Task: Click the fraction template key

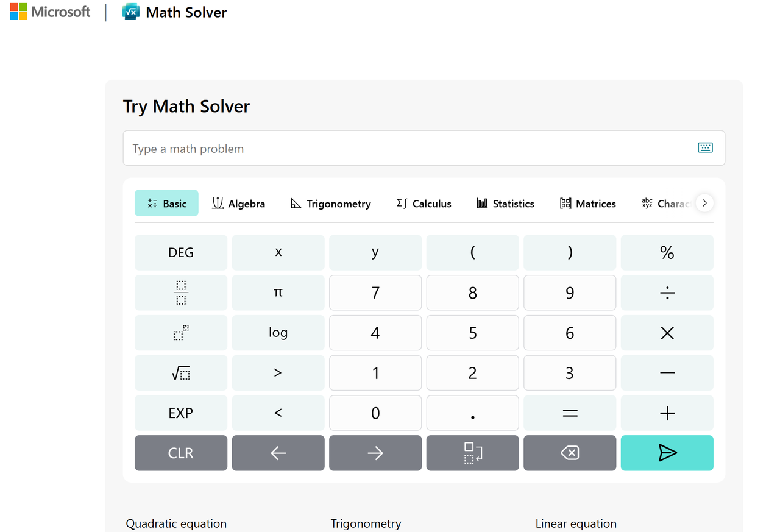Action: [181, 293]
